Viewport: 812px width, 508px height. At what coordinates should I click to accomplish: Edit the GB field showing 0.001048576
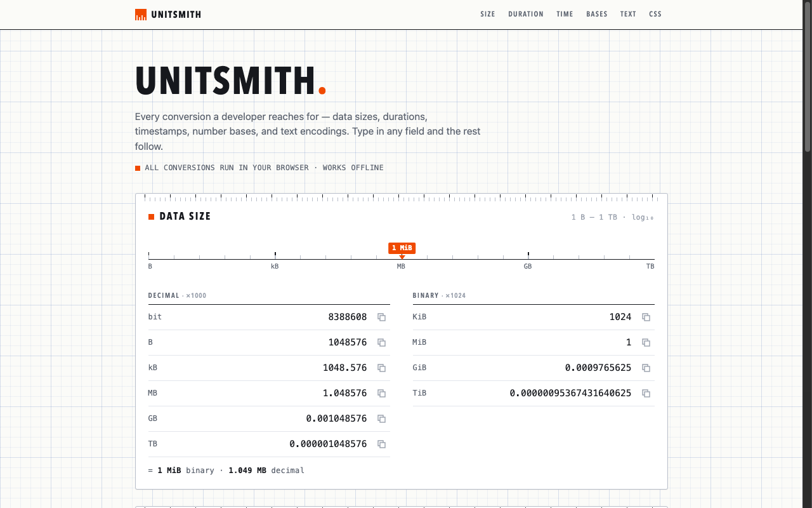269,418
